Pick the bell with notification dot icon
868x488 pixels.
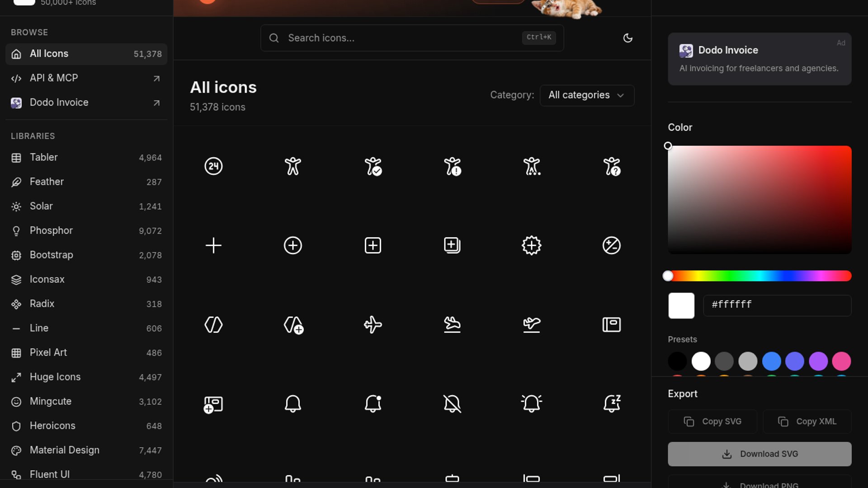pyautogui.click(x=373, y=404)
